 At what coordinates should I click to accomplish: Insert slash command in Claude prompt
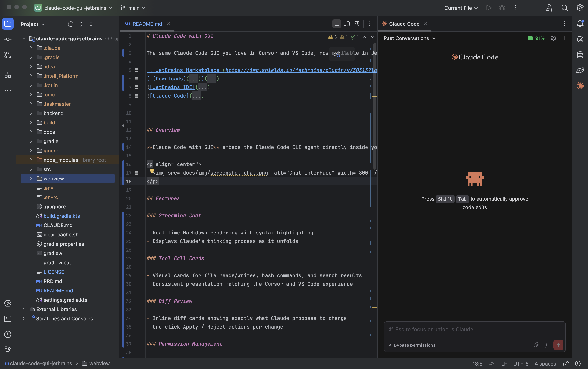tap(546, 345)
